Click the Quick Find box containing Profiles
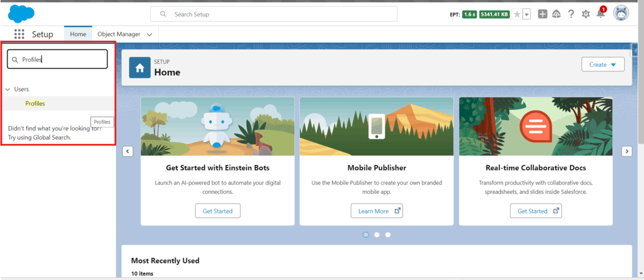This screenshot has width=644, height=280. 57,59
